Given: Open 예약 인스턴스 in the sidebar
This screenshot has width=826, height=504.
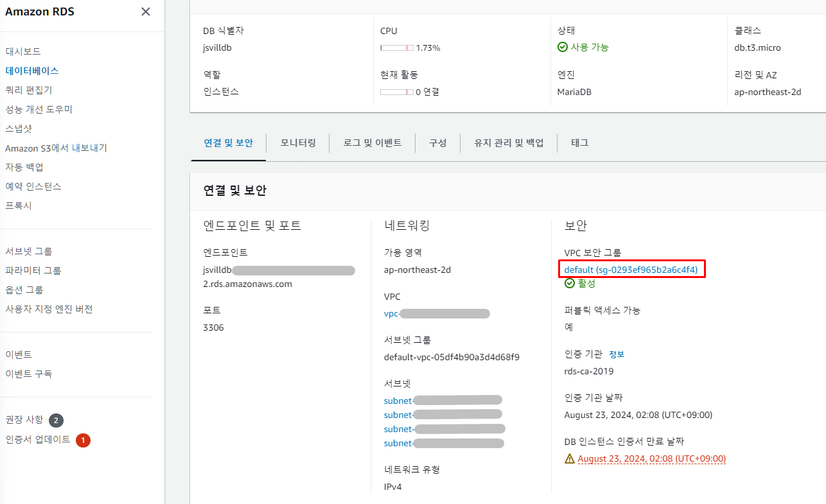Looking at the screenshot, I should pyautogui.click(x=33, y=186).
